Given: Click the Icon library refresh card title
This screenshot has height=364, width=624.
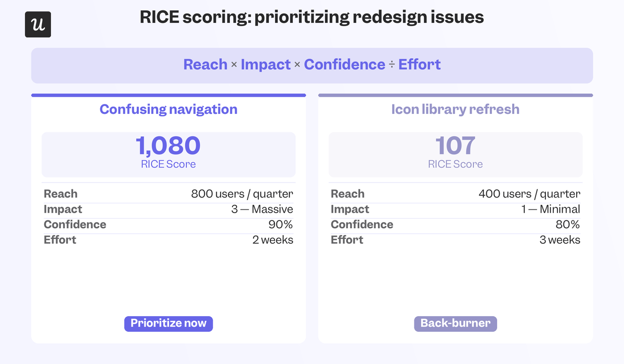Looking at the screenshot, I should [456, 109].
